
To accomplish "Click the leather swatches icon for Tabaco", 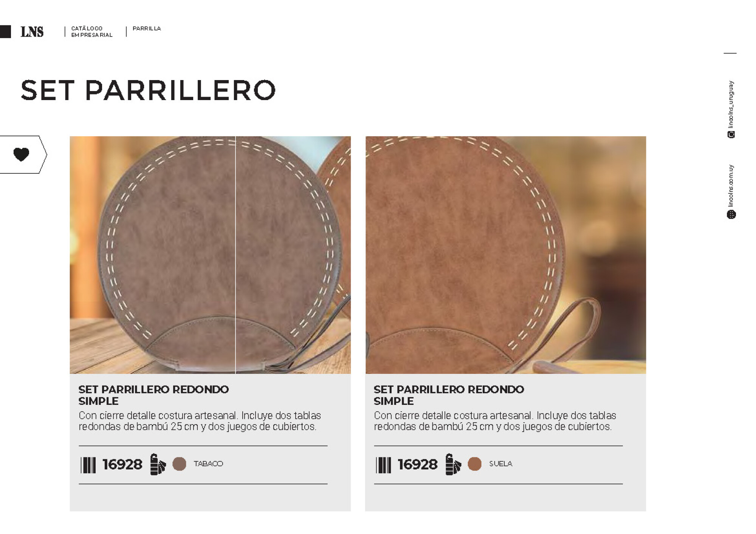I will point(158,464).
